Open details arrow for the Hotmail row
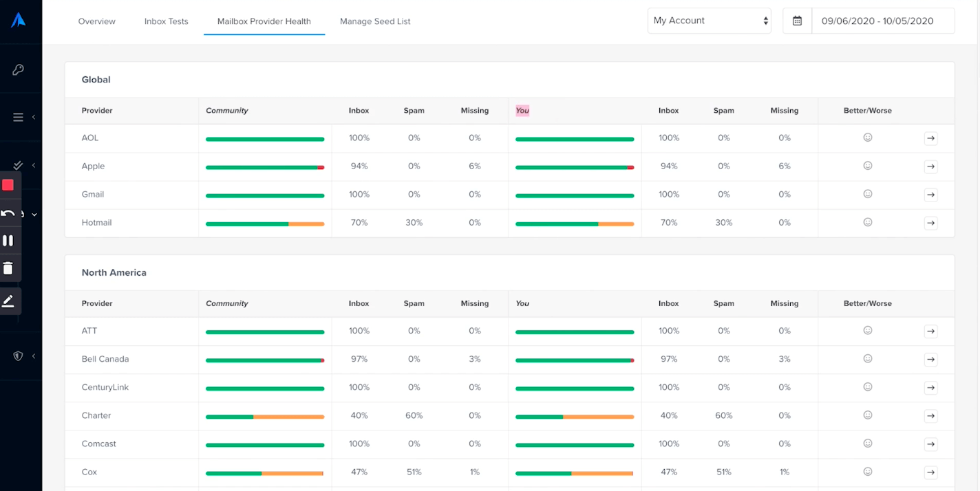Viewport: 980px width, 491px height. tap(930, 223)
